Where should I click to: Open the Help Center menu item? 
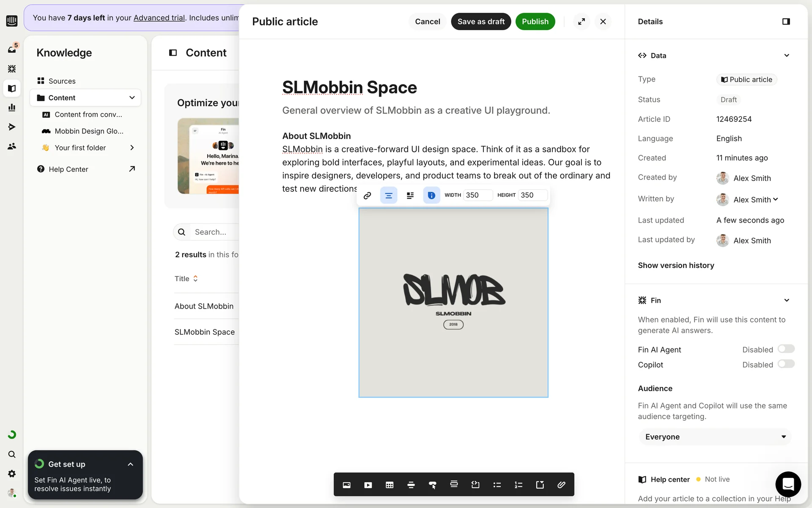tap(69, 169)
